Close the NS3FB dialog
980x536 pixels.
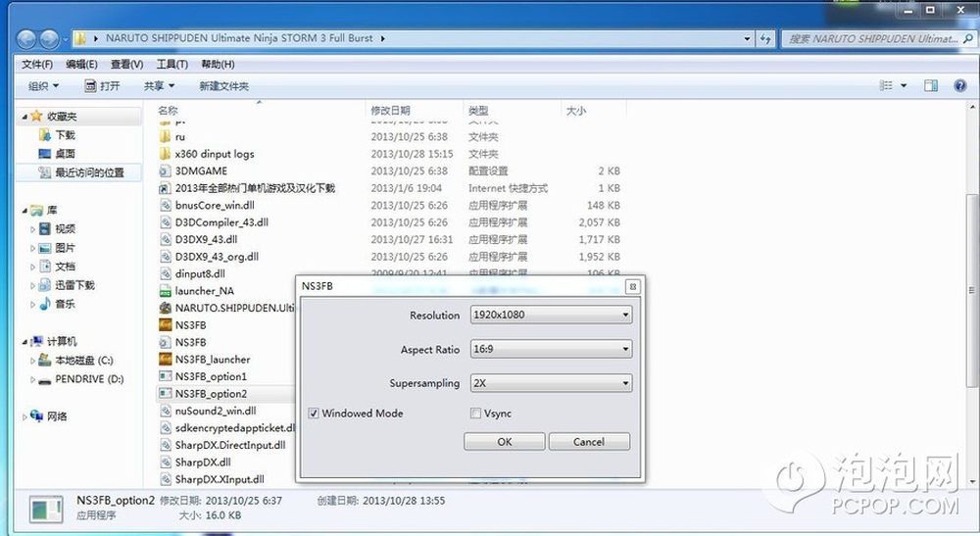(632, 286)
